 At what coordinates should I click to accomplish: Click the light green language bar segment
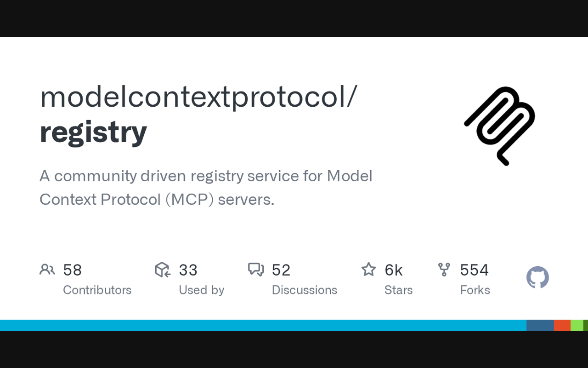tap(577, 325)
